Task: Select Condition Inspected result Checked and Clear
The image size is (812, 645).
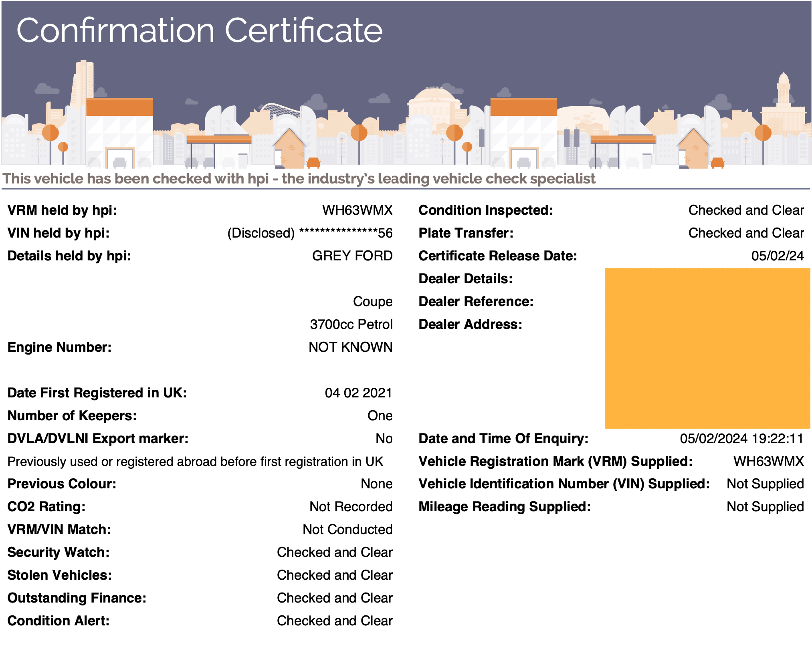Action: pos(746,210)
